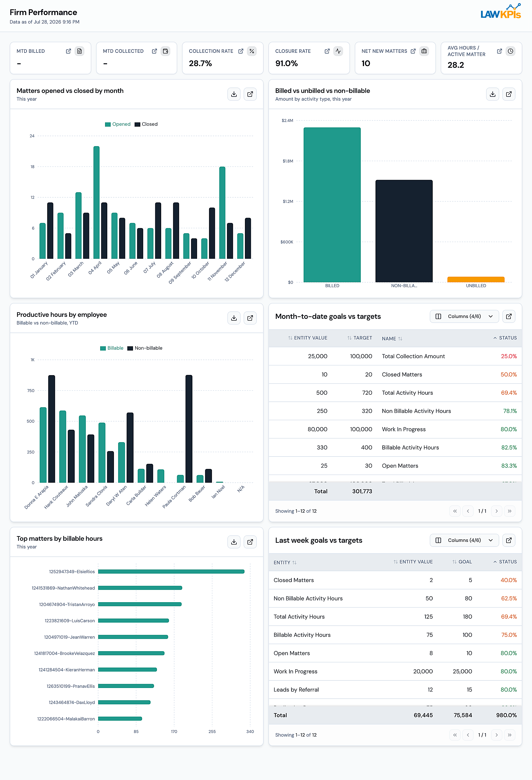Screen dimensions: 532x780
Task: Toggle Opened series in matters legend
Action: (x=118, y=124)
